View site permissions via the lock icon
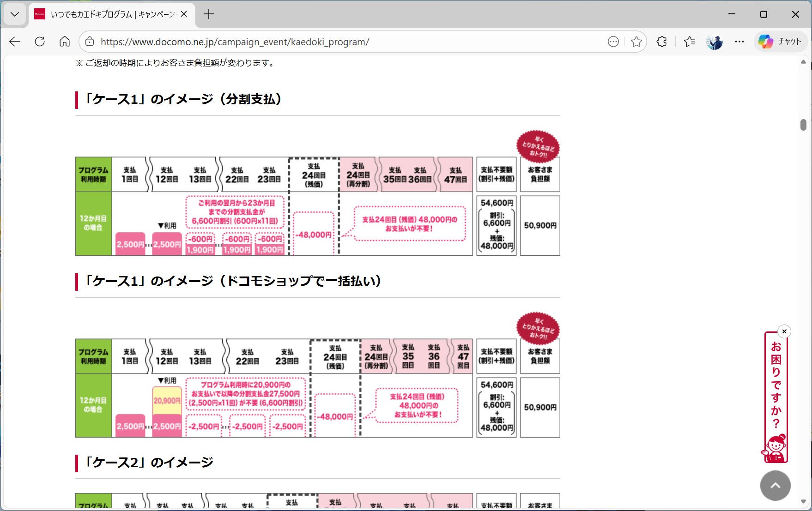 89,42
